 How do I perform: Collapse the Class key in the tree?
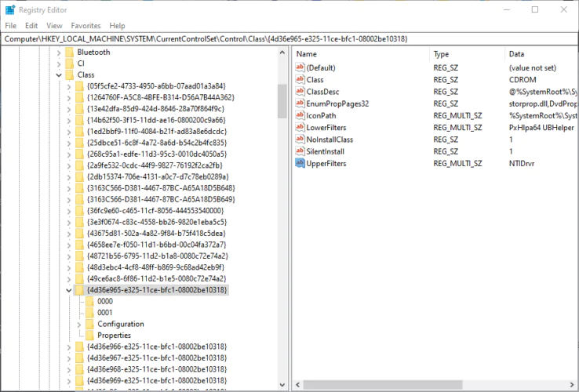tap(58, 74)
